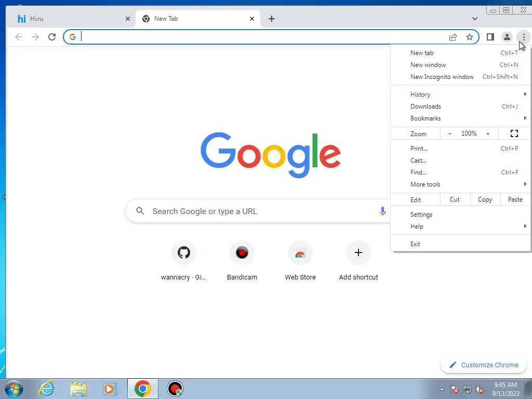Expand the Bookmarks submenu

click(x=461, y=118)
